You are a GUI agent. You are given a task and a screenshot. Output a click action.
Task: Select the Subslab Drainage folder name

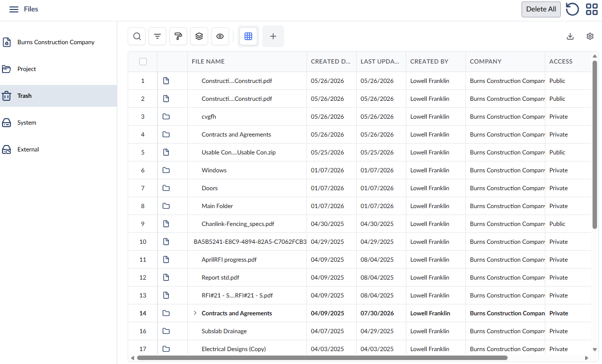coord(224,331)
